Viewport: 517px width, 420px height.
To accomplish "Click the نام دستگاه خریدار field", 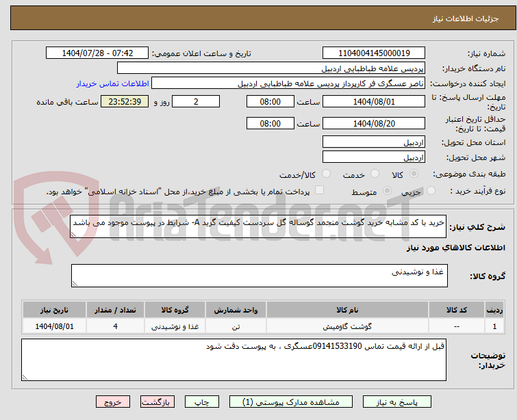I will pyautogui.click(x=271, y=68).
